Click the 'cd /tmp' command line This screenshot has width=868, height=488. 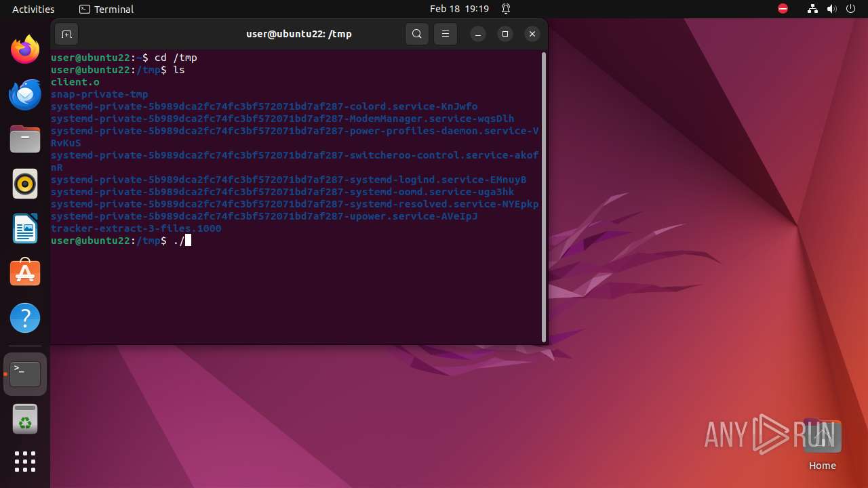click(124, 58)
